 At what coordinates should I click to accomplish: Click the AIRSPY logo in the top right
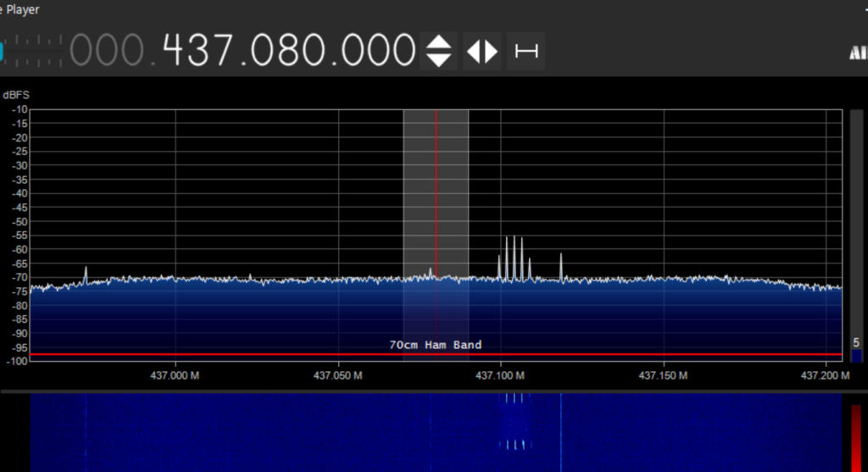coord(857,53)
